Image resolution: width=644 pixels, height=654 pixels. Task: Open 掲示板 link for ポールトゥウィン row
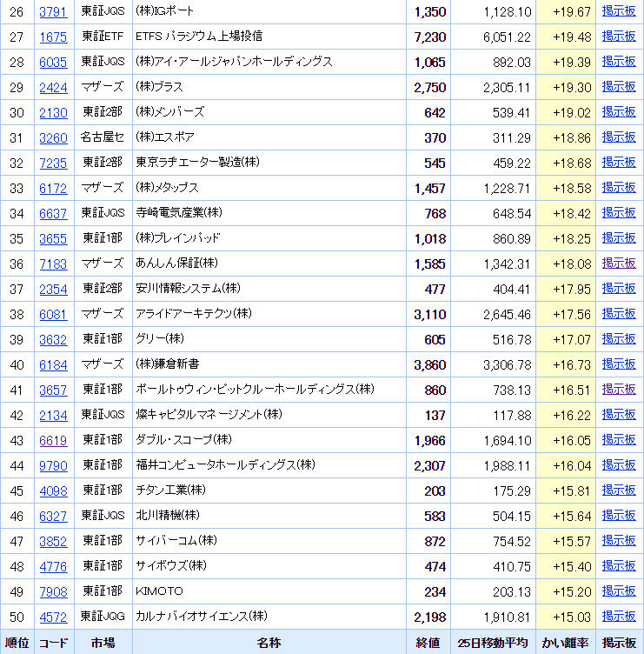click(619, 390)
